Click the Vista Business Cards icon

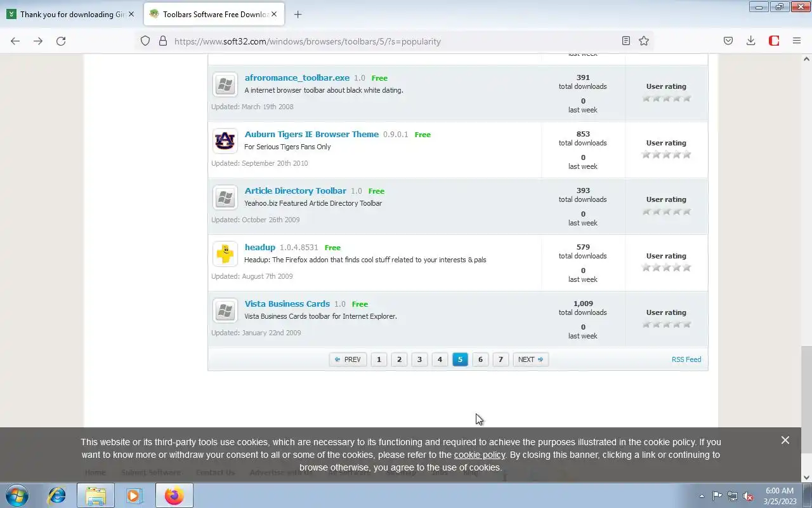[x=225, y=311]
